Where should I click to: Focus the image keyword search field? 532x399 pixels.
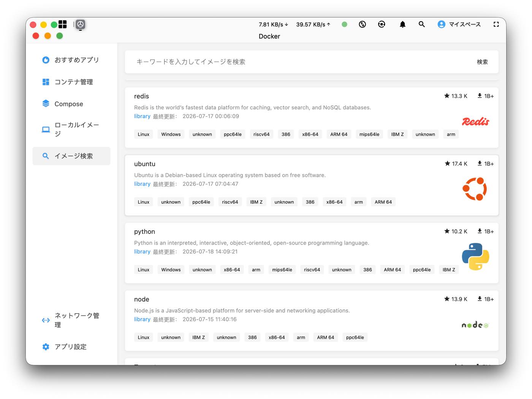pos(300,62)
